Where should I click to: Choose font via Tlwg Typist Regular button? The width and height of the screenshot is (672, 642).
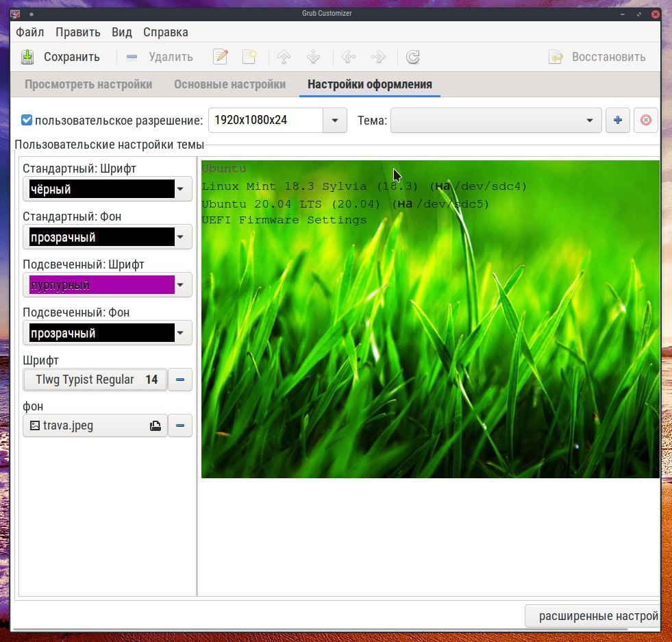point(95,380)
